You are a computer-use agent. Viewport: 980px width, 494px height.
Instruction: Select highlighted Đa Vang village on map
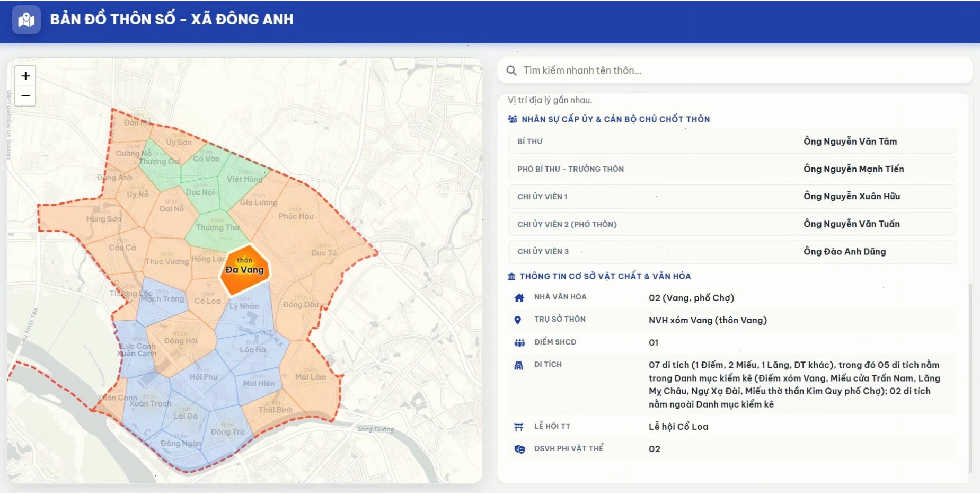[x=245, y=269]
